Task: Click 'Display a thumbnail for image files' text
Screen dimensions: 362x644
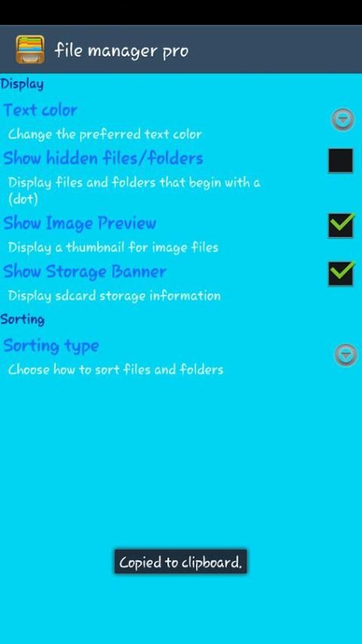Action: 113,247
